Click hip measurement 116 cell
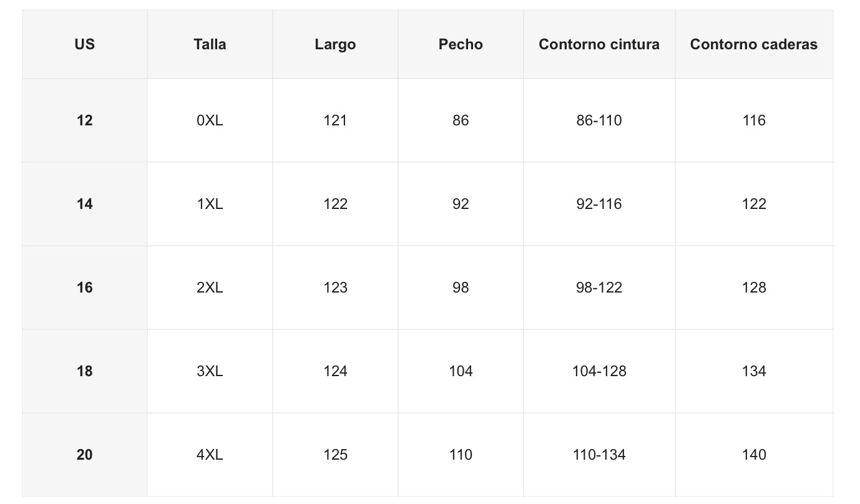This screenshot has width=860, height=504. pos(754,120)
